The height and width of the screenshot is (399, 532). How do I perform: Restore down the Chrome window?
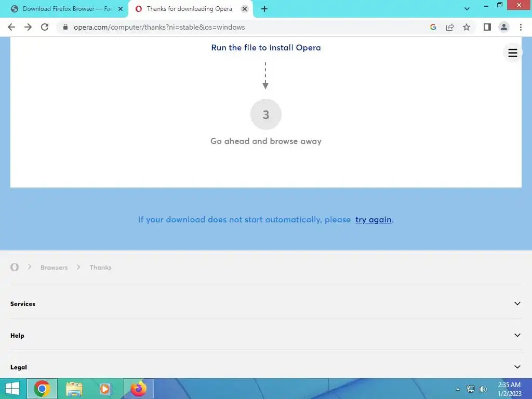coord(499,5)
